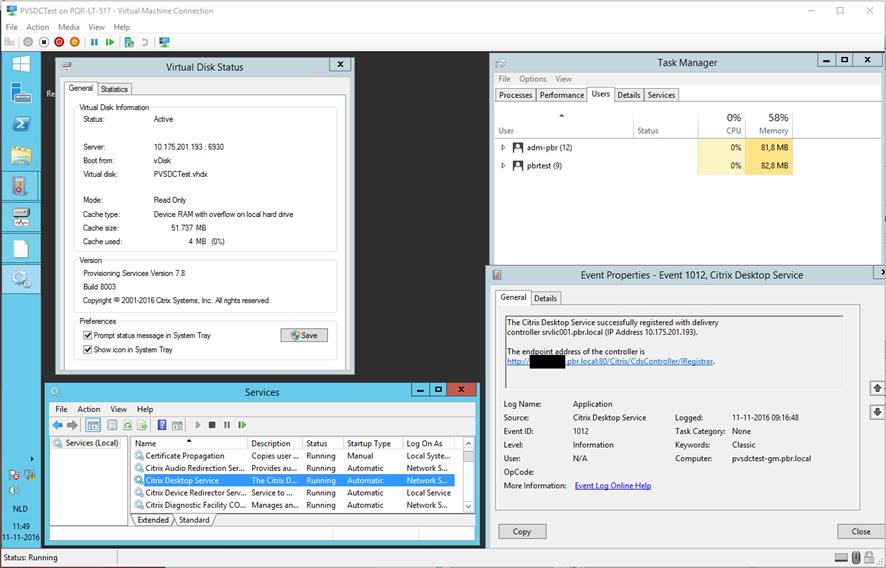886x568 pixels.
Task: Select Citrix Diagnostic Facility COM row
Action: (293, 505)
